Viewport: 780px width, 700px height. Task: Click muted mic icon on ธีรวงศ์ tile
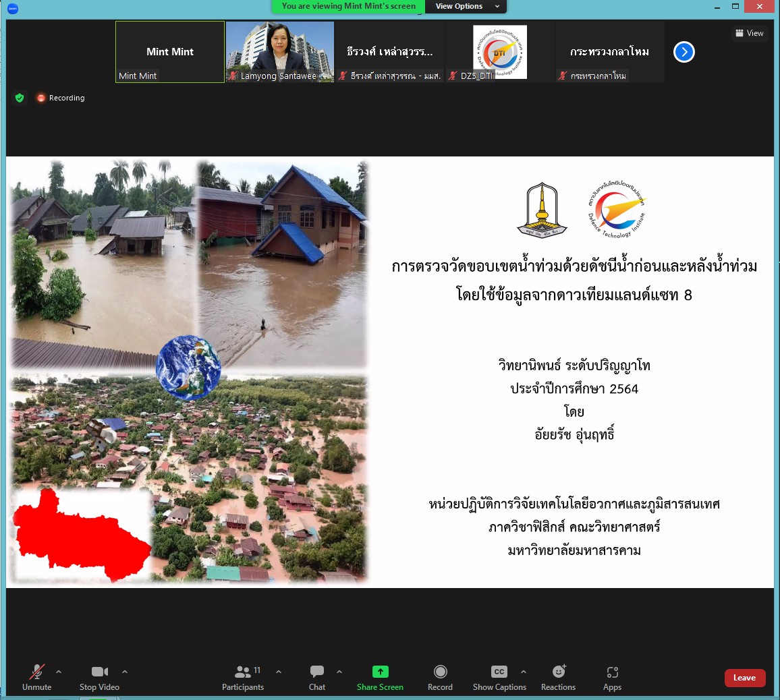coord(343,76)
